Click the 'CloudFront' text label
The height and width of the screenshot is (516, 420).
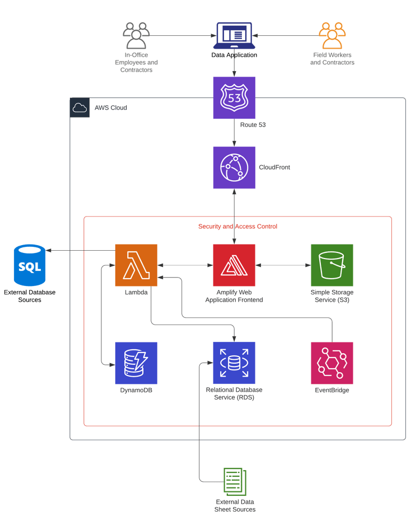click(x=274, y=167)
